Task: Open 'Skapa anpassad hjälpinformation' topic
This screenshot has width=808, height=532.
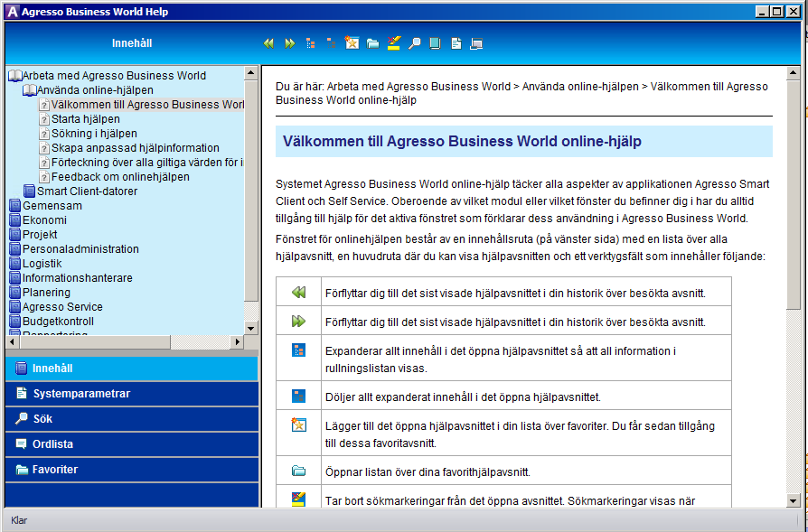Action: [135, 148]
